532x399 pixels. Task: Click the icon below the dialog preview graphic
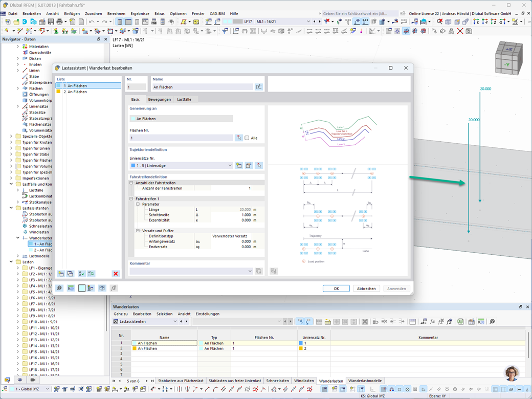(274, 271)
